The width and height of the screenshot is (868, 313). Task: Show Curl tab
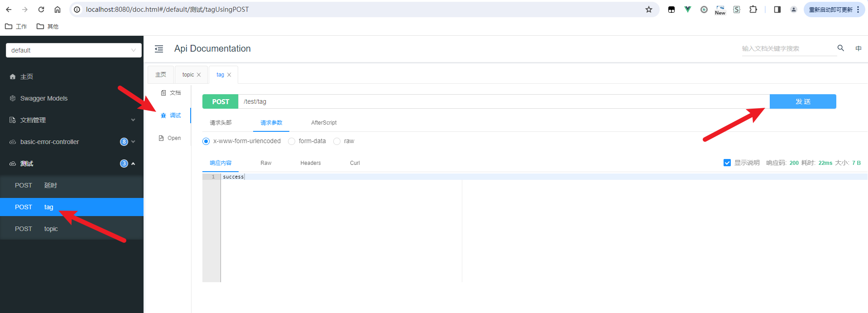coord(355,163)
